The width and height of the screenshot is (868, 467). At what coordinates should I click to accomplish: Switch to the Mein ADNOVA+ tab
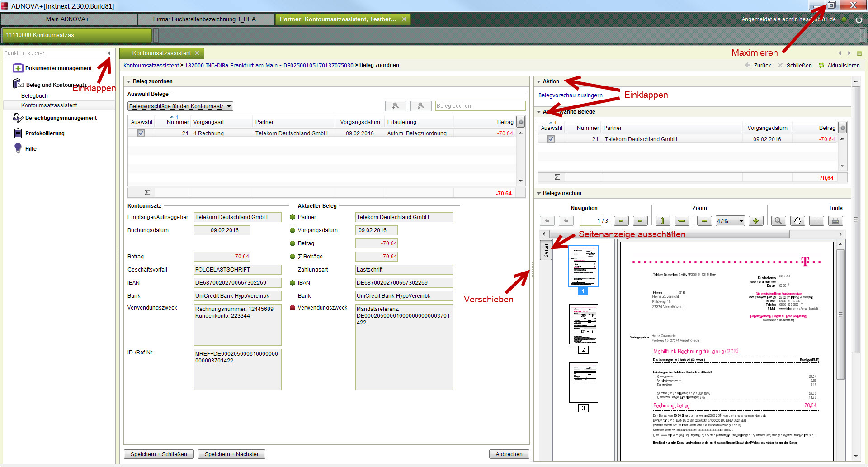pyautogui.click(x=68, y=19)
